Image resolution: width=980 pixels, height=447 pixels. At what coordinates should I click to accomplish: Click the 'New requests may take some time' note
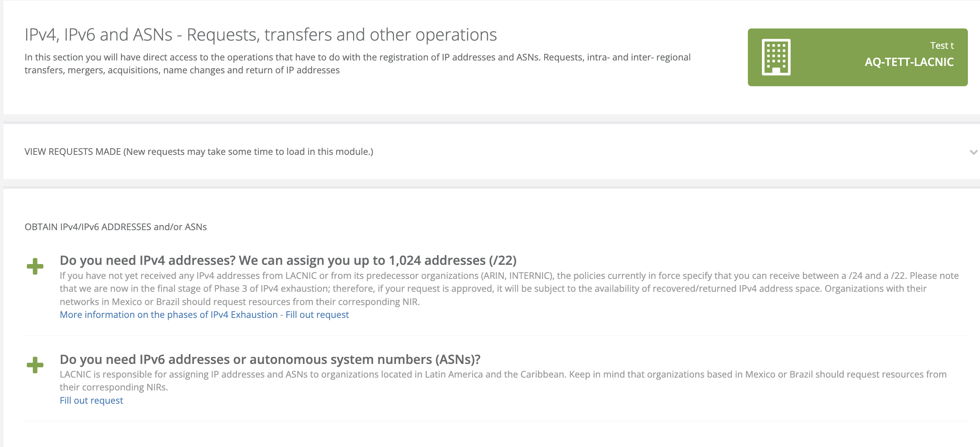248,152
